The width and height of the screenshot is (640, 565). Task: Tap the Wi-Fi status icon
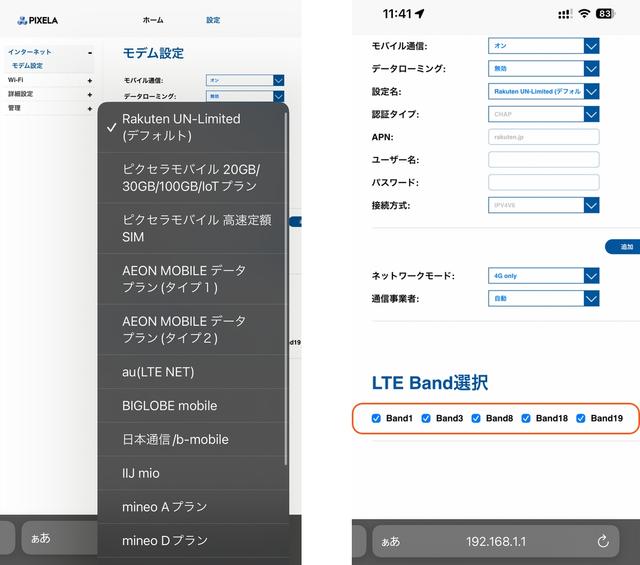pos(584,14)
